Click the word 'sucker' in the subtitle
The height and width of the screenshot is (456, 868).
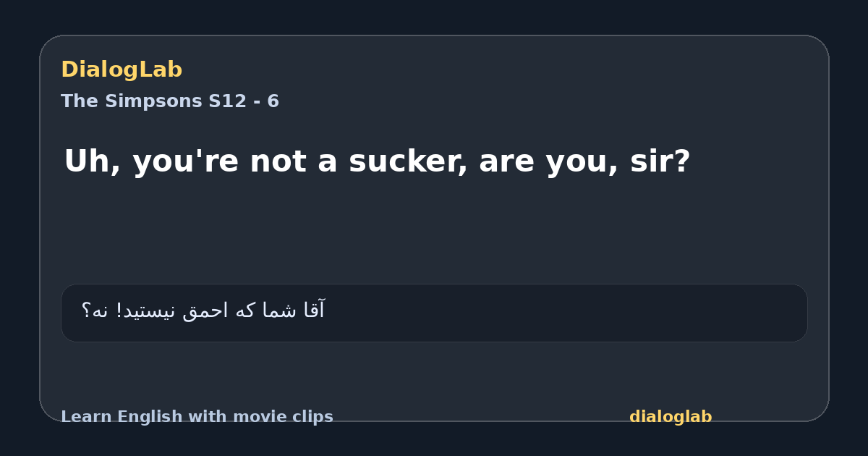click(x=408, y=161)
